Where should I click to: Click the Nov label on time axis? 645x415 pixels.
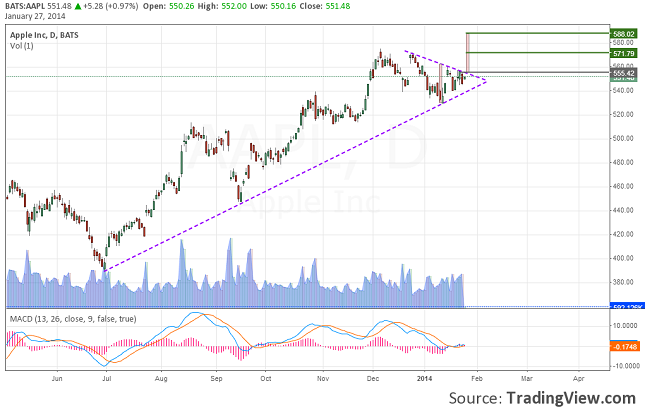click(323, 378)
